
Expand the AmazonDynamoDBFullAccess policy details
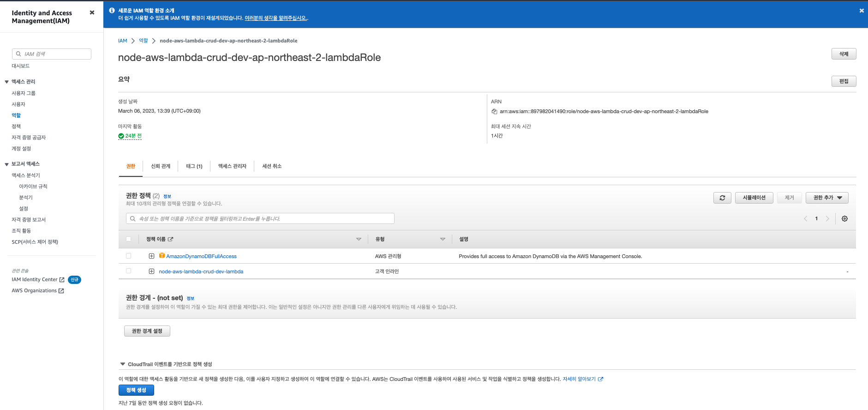click(151, 256)
